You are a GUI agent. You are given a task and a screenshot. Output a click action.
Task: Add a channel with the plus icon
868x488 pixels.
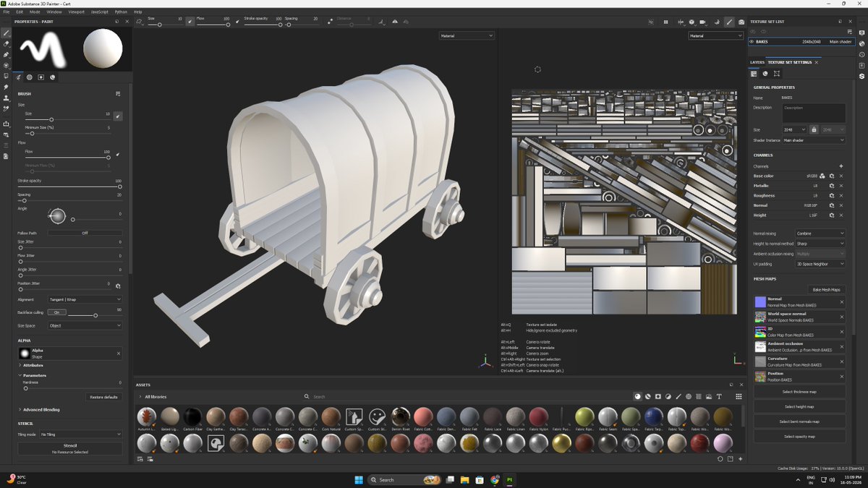[x=841, y=166]
